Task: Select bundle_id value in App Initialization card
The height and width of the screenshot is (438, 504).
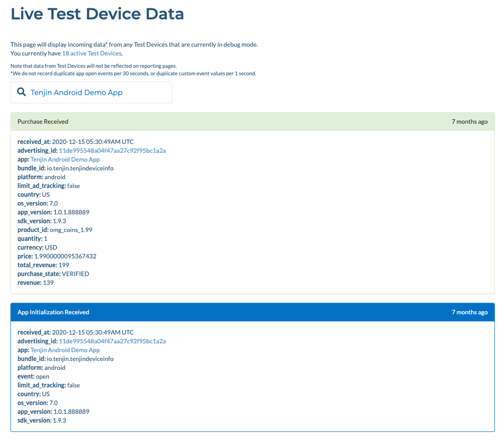Action: pyautogui.click(x=80, y=359)
